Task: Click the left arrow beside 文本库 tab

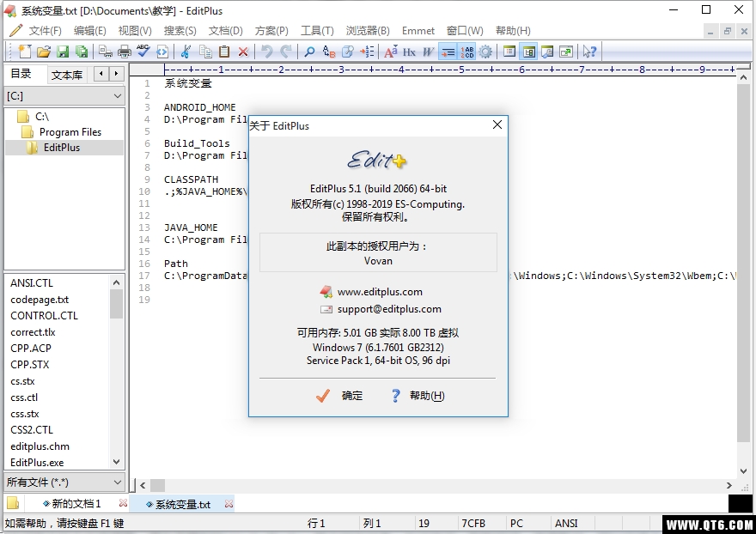Action: pyautogui.click(x=101, y=74)
